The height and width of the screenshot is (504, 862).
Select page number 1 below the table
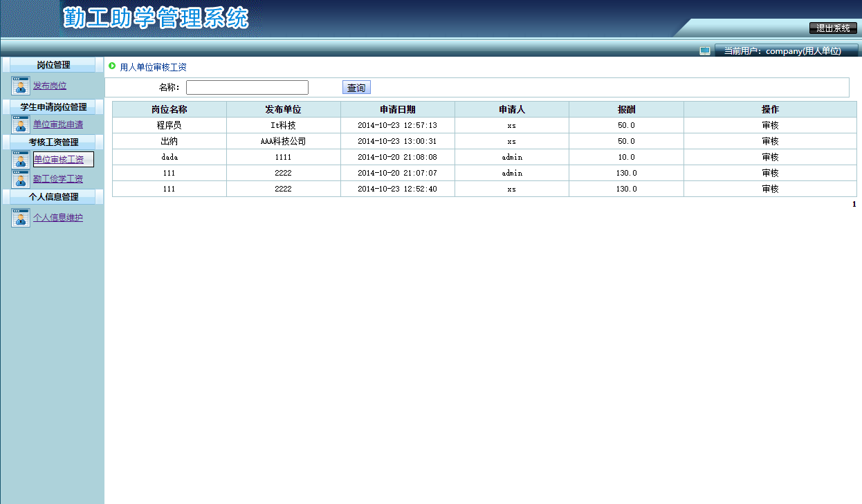tap(853, 204)
